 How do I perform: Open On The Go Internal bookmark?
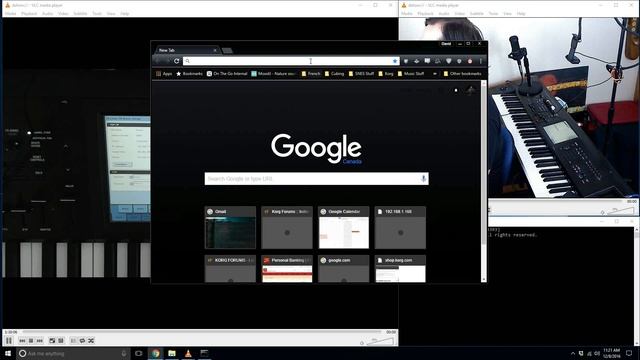coord(227,73)
